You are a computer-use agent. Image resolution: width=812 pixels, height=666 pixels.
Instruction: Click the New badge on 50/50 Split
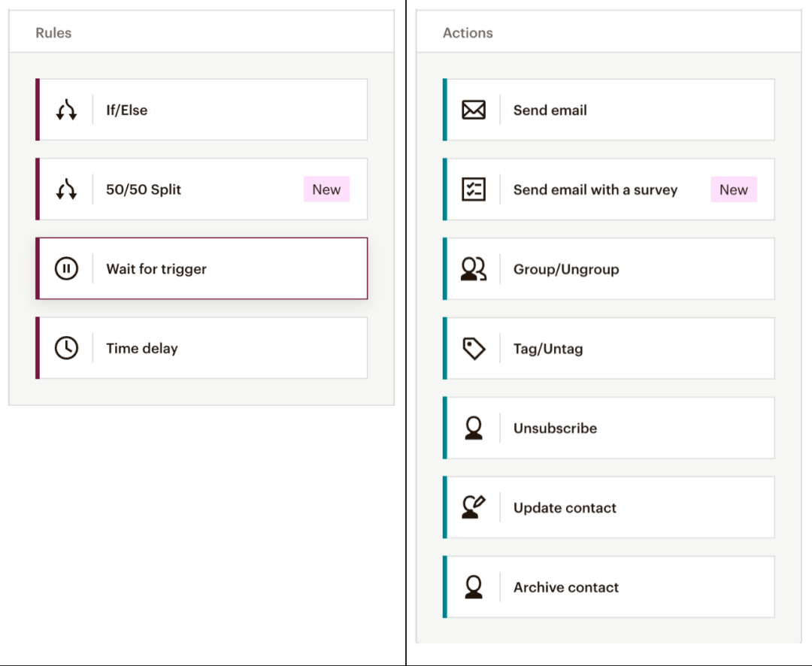(326, 189)
